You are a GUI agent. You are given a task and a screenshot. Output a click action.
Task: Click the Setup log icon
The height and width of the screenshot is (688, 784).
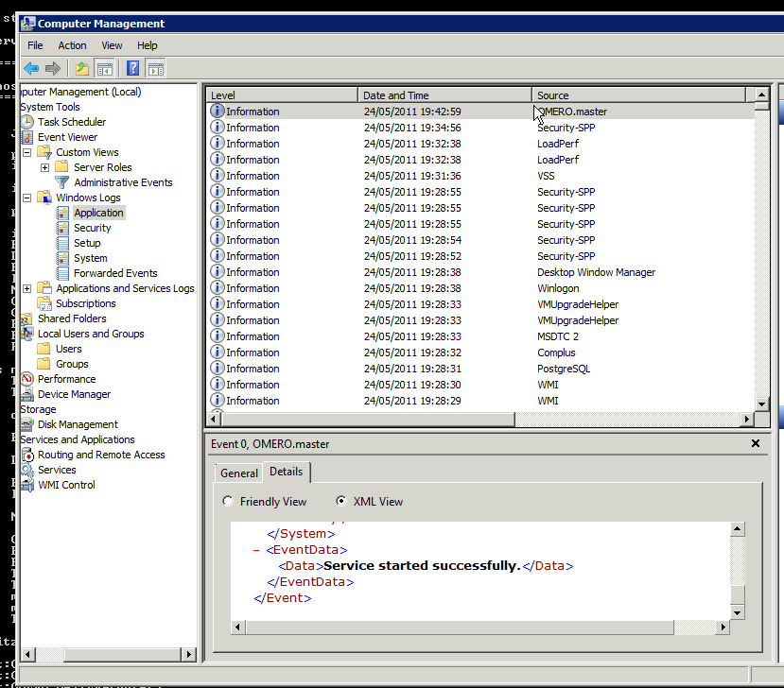[x=62, y=243]
